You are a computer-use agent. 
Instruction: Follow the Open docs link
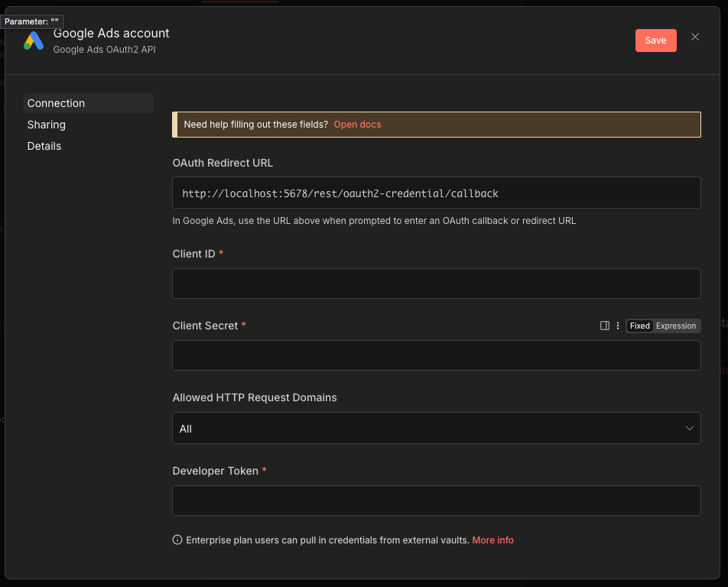tap(358, 125)
